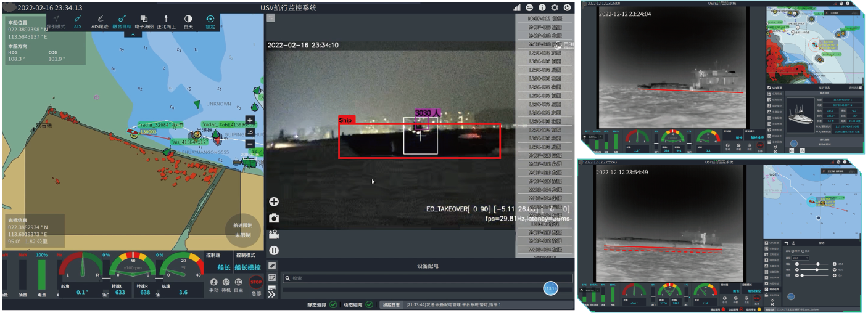Open signal strength indicator in title bar
The width and height of the screenshot is (868, 313).
click(x=517, y=7)
